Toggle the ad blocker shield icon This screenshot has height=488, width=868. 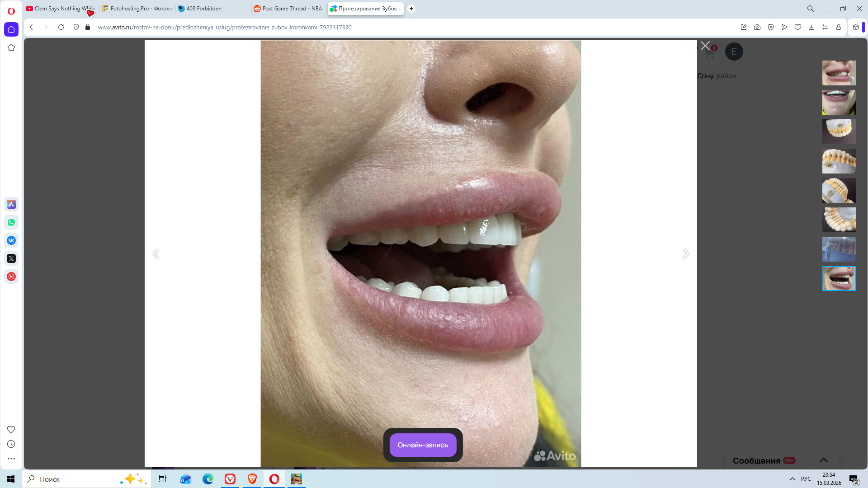tap(771, 27)
